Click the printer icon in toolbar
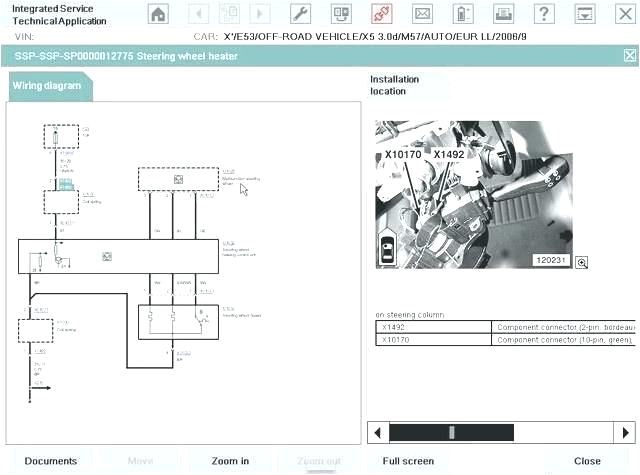Viewport: 640px width, 475px height. [x=503, y=14]
